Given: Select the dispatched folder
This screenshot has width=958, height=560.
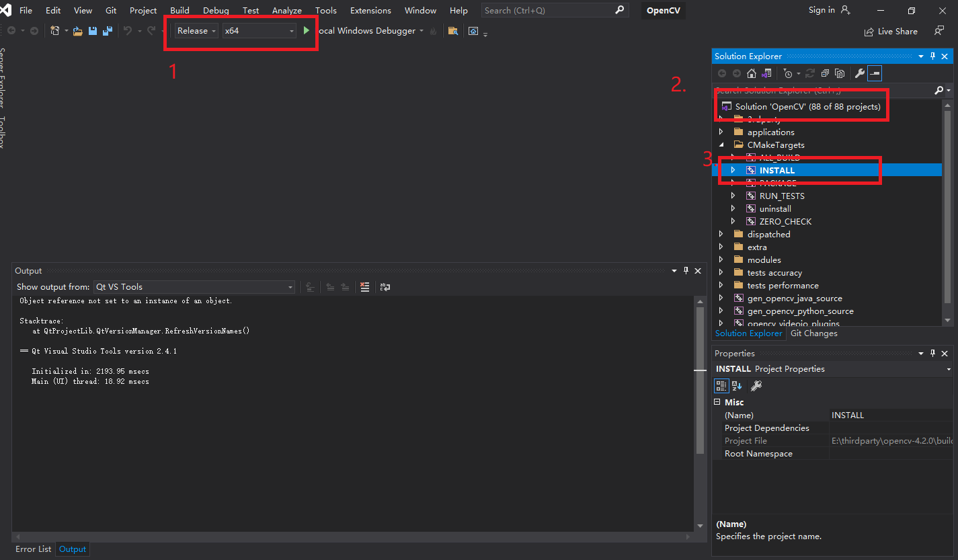Looking at the screenshot, I should [x=768, y=235].
